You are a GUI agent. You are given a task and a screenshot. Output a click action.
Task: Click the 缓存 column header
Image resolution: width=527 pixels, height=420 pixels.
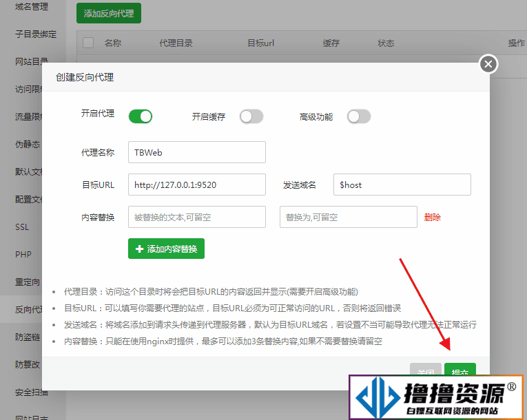331,43
